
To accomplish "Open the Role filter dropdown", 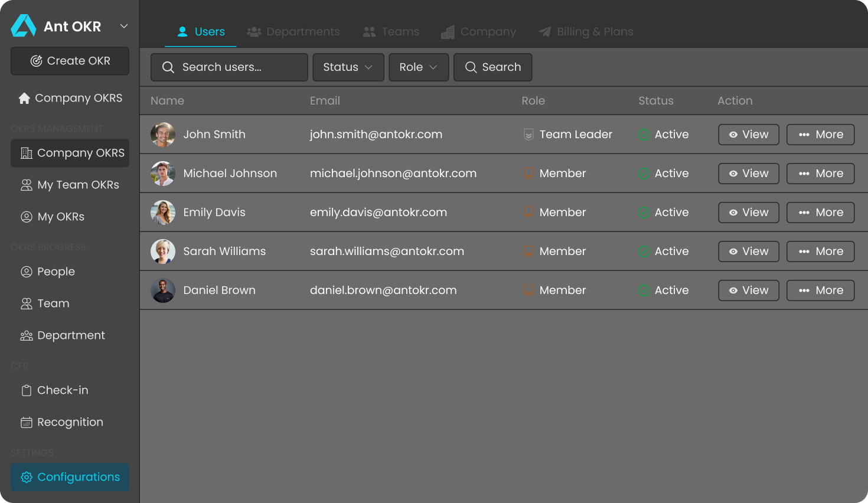I will coord(419,67).
